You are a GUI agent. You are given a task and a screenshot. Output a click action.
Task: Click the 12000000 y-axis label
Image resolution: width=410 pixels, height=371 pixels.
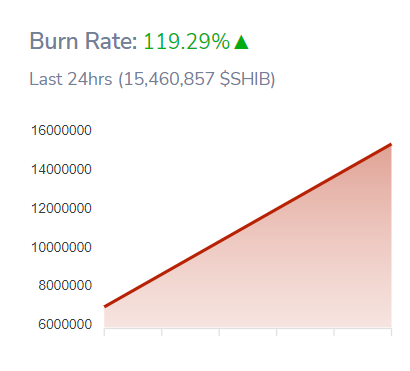click(61, 208)
